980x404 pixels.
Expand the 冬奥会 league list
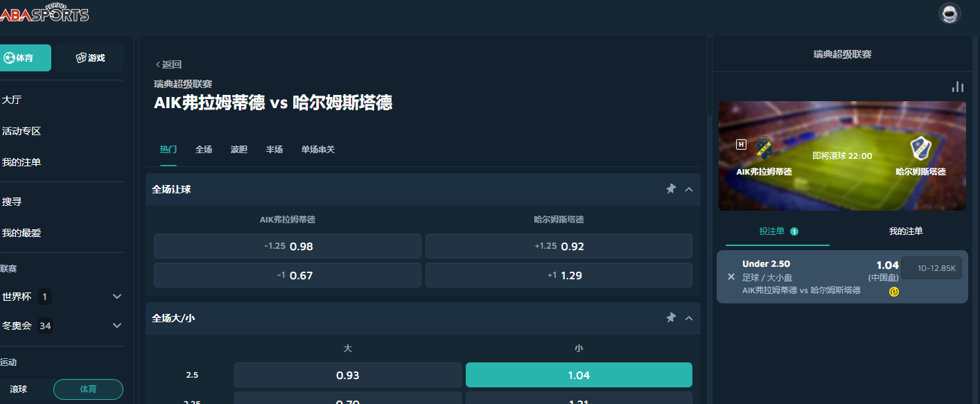click(116, 326)
